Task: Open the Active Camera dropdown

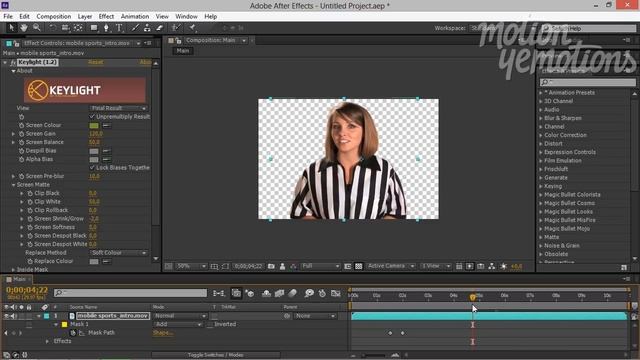Action: (x=391, y=267)
